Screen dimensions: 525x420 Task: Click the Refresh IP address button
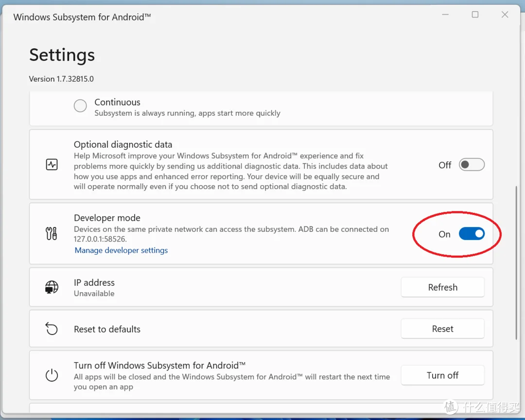pyautogui.click(x=443, y=287)
